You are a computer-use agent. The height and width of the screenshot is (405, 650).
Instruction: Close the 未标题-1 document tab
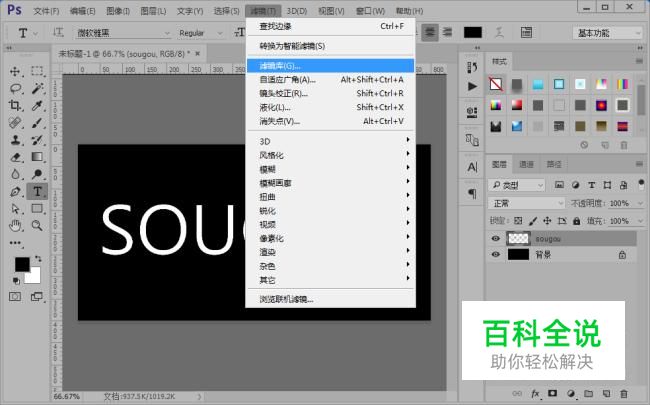[198, 53]
